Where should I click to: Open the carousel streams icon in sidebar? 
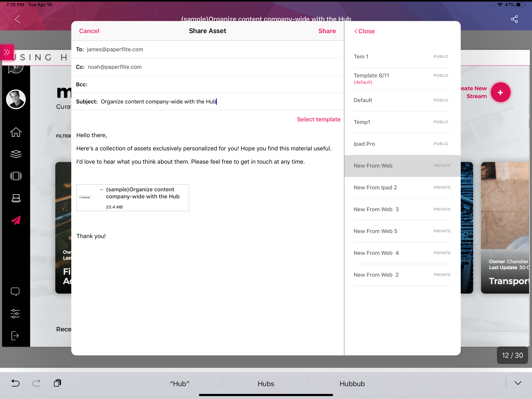(16, 176)
